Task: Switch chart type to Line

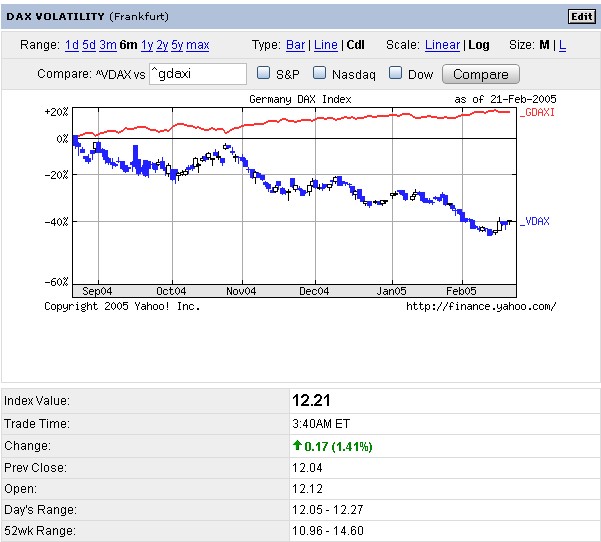Action: (325, 45)
